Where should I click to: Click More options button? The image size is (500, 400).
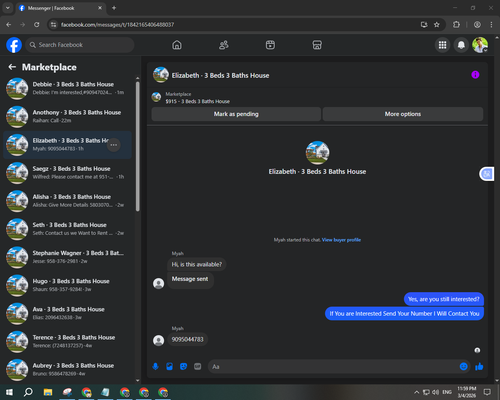pos(403,114)
